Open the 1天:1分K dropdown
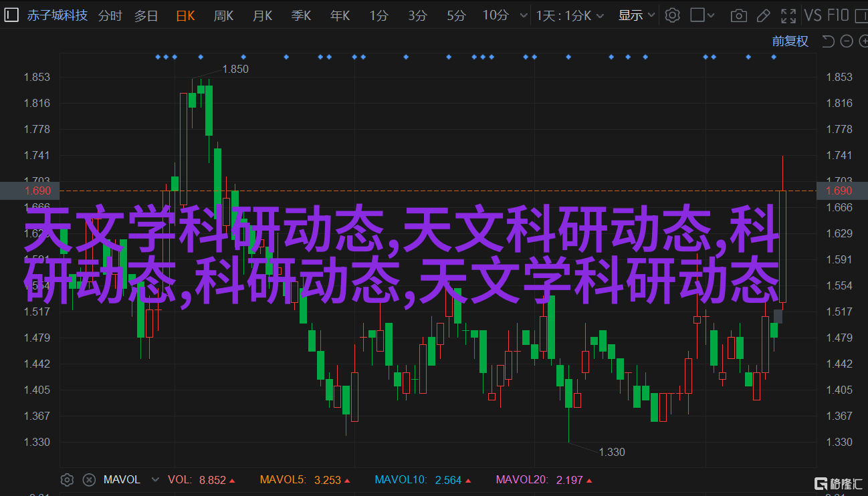 (570, 15)
